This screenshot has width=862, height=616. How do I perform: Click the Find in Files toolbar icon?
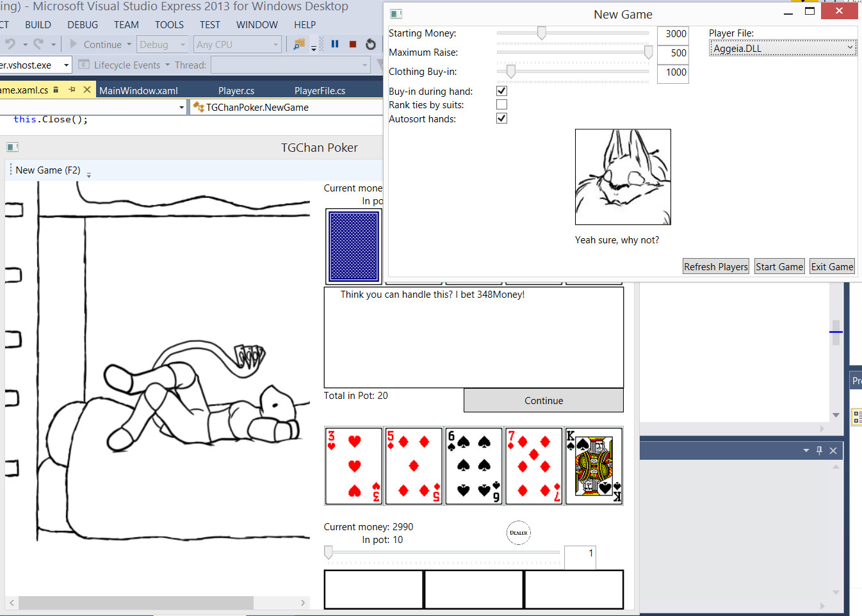[298, 44]
